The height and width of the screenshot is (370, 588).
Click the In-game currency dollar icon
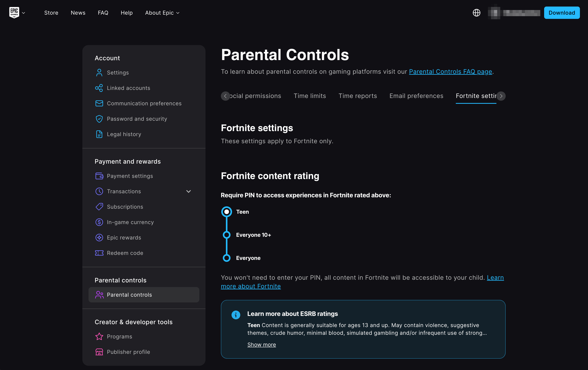(99, 222)
